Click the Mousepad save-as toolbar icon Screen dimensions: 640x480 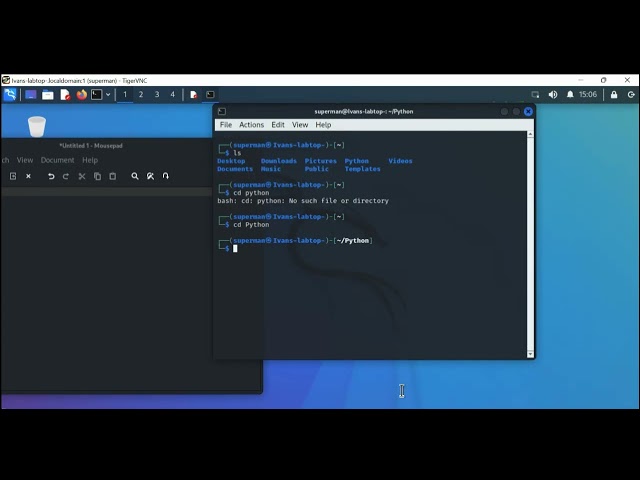(x=13, y=176)
